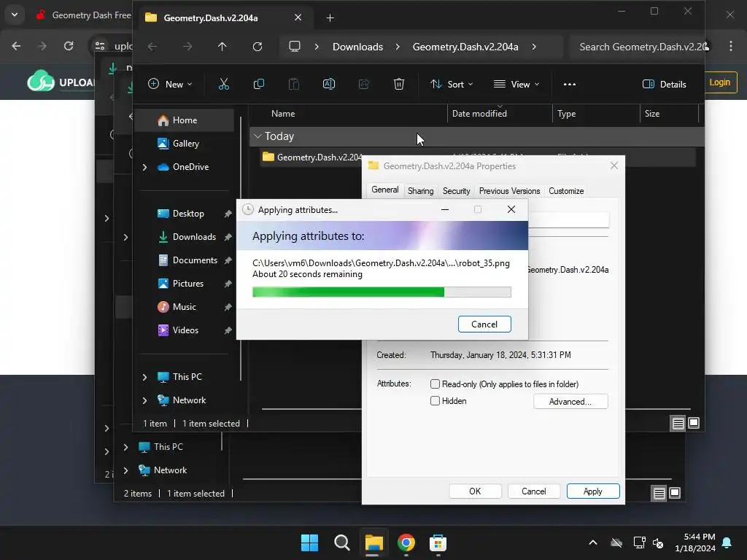Expand Network node in front Explorer
Screen dimensions: 747x560
[145, 400]
